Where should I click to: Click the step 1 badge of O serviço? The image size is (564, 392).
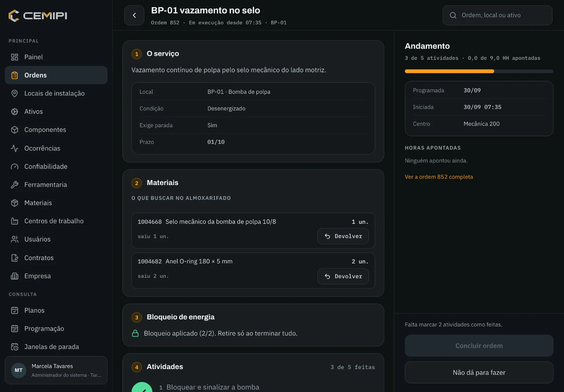[137, 54]
